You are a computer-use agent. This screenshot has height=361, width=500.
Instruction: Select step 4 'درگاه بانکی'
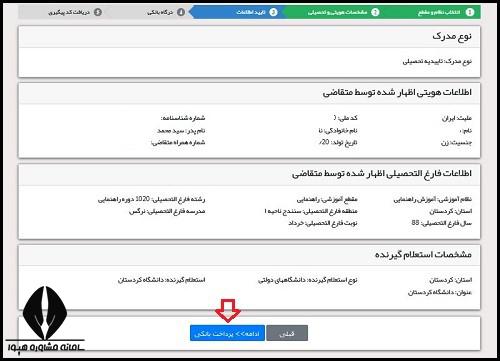166,12
